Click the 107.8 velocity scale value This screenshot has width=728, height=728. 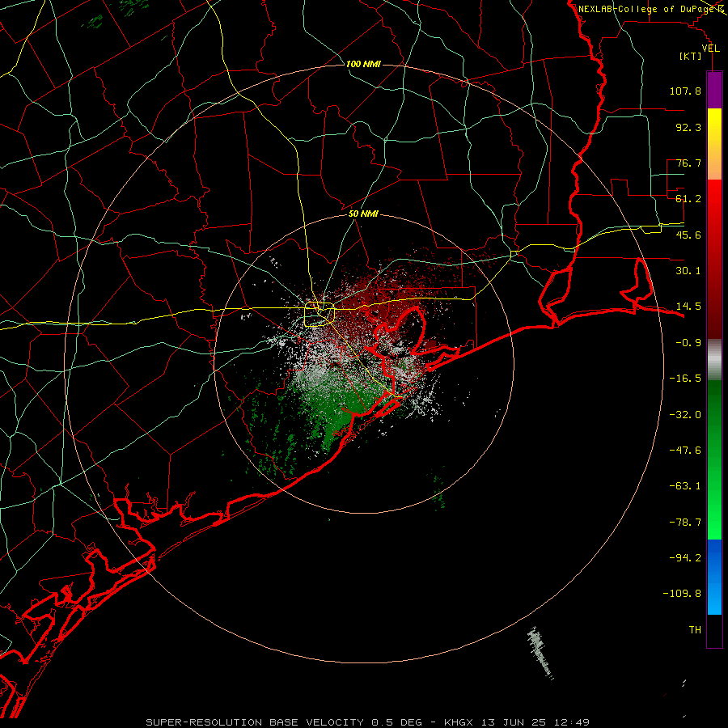point(685,91)
